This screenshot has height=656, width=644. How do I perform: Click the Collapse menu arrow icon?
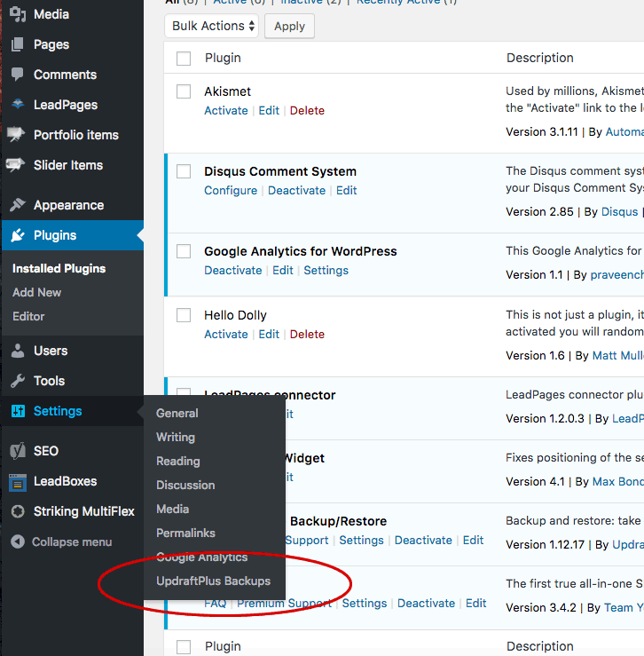[18, 541]
